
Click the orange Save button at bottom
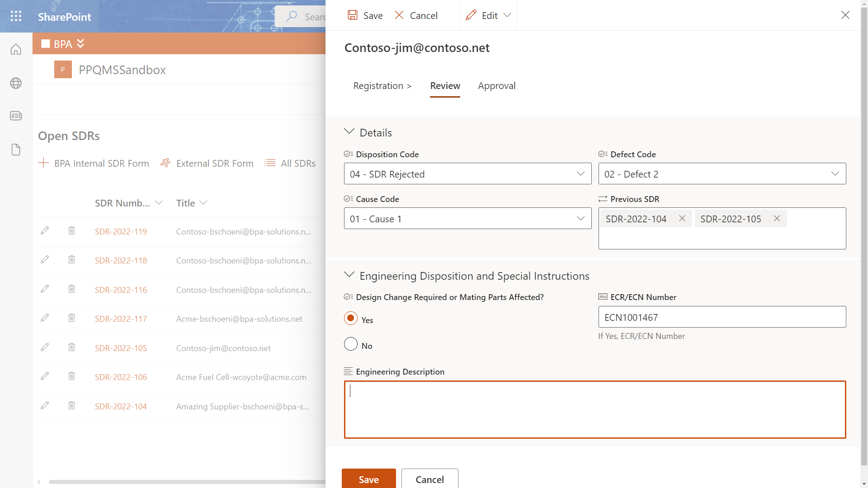coord(369,479)
